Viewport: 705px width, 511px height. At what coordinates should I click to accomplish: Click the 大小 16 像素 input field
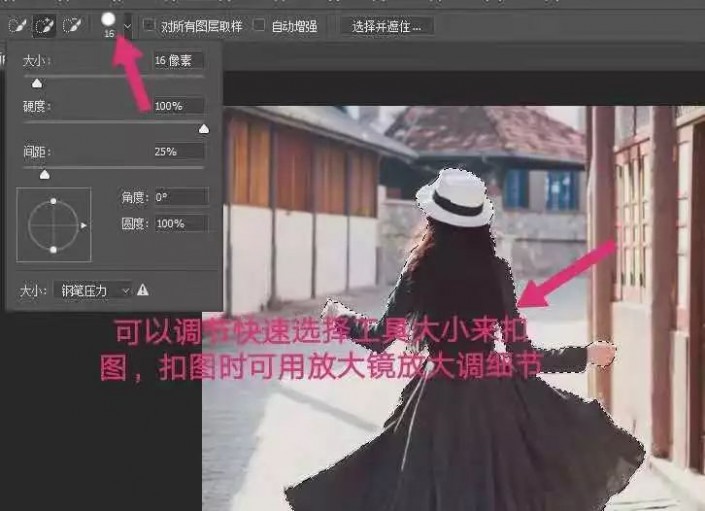(178, 60)
